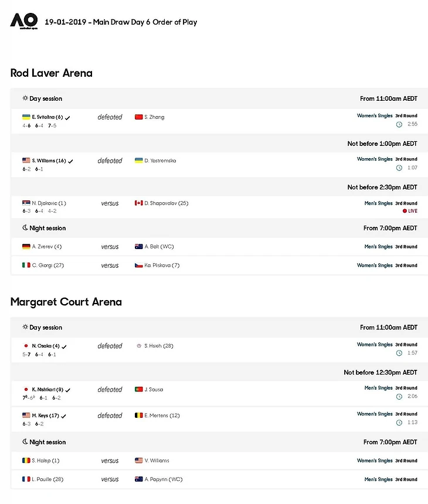The height and width of the screenshot is (504, 428).
Task: Open N. Djokovic (1) player link
Action: (49, 203)
